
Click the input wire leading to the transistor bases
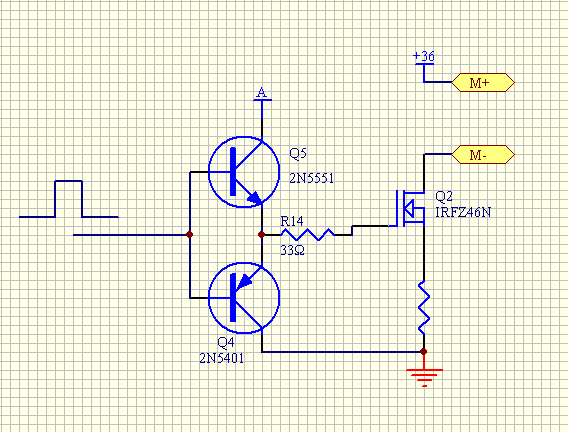coord(131,235)
